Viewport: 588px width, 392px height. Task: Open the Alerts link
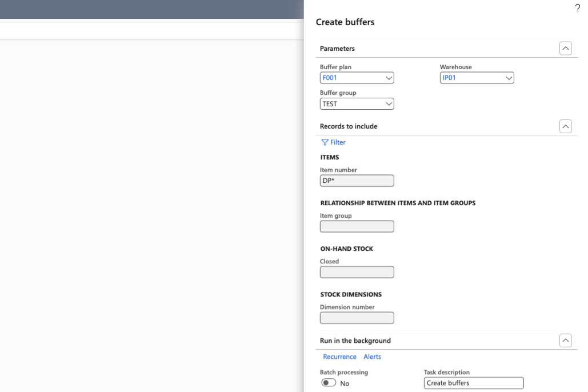372,357
